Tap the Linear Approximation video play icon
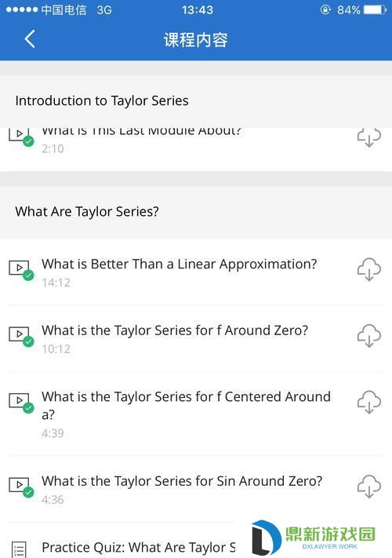 tap(21, 270)
